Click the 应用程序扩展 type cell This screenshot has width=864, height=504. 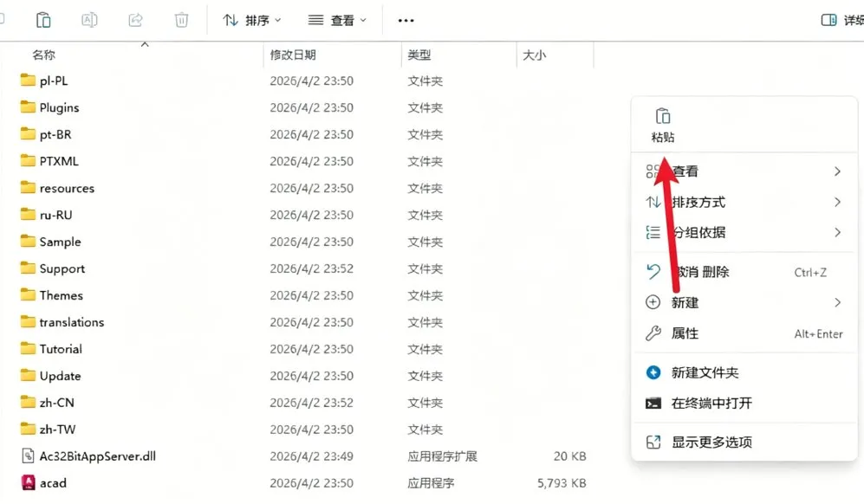click(442, 456)
